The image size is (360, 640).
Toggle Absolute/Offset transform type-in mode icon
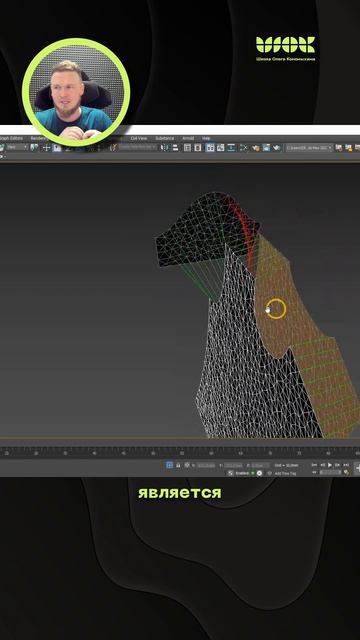click(187, 465)
